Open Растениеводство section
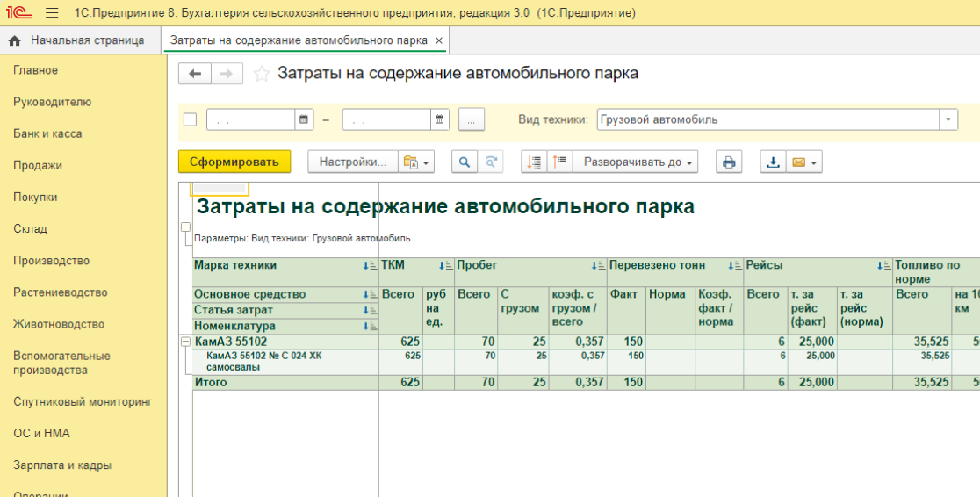This screenshot has width=980, height=497. click(x=60, y=292)
